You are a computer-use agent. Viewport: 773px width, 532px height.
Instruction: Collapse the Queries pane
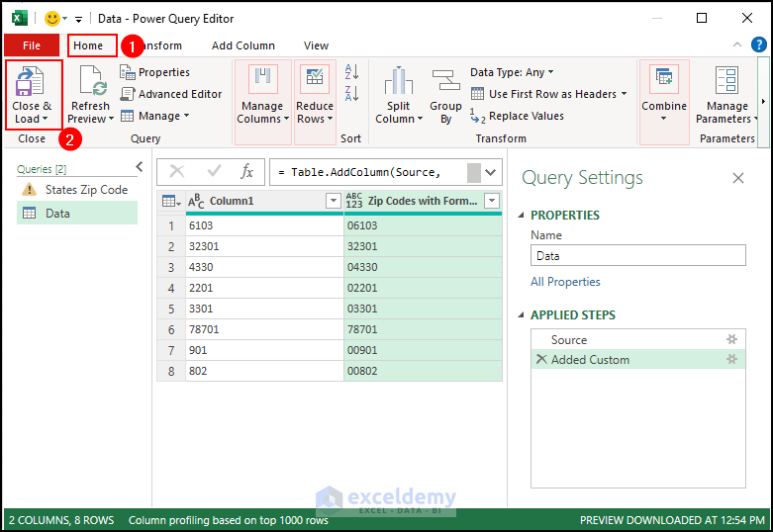pos(140,167)
